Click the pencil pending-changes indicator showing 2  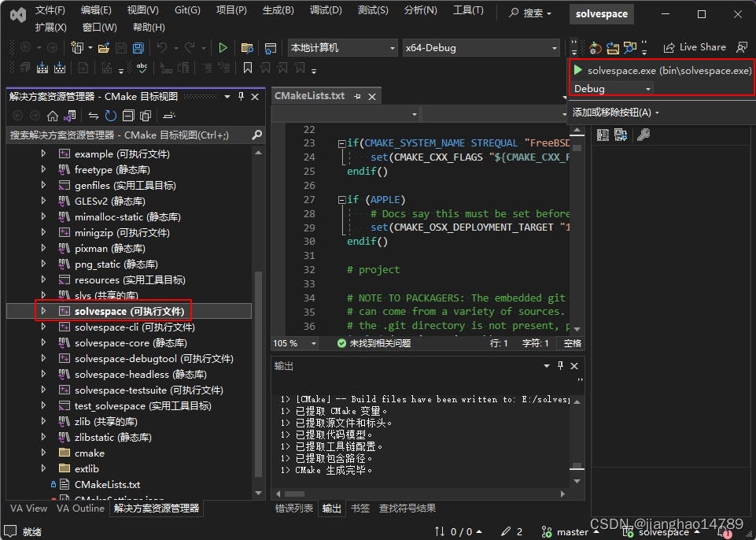coord(511,532)
